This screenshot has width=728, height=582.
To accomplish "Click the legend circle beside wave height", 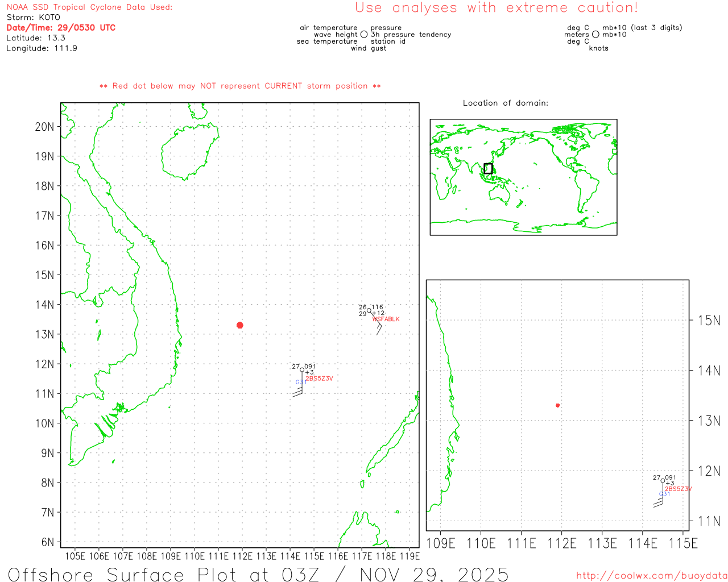I will point(364,35).
